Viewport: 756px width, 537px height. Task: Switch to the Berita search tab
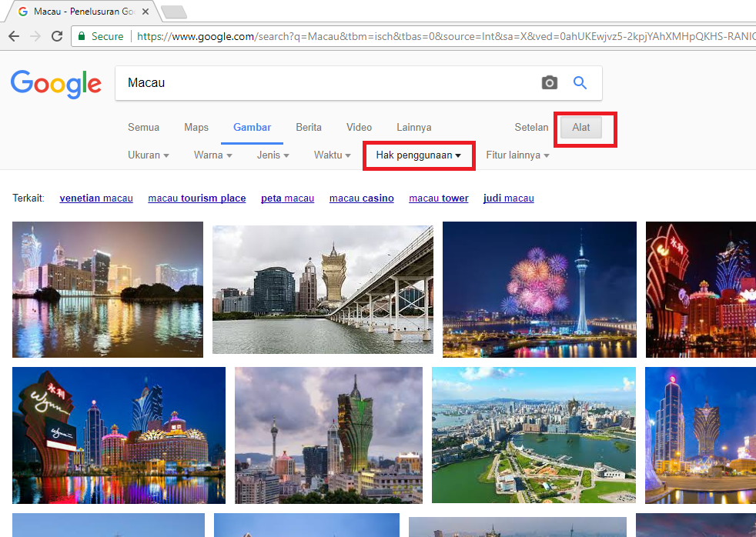tap(309, 127)
